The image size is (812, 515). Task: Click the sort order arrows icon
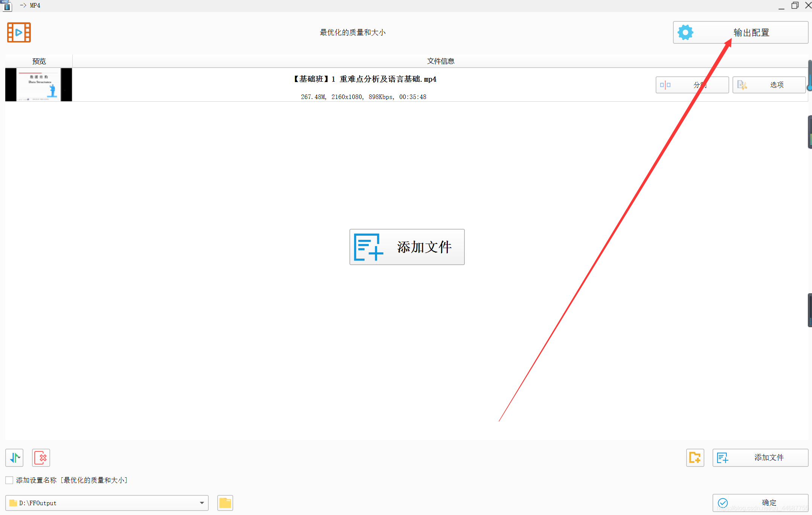(15, 458)
